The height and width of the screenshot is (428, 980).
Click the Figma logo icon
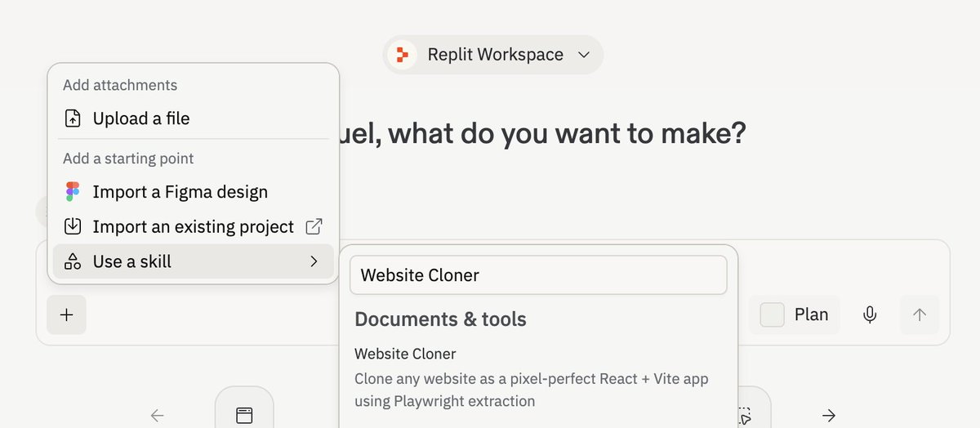click(x=73, y=192)
